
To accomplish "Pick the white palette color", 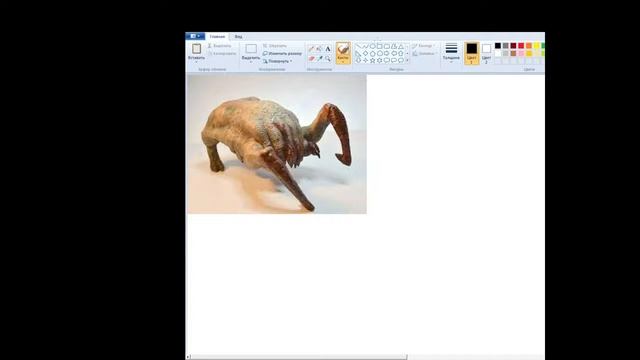I will [x=498, y=53].
